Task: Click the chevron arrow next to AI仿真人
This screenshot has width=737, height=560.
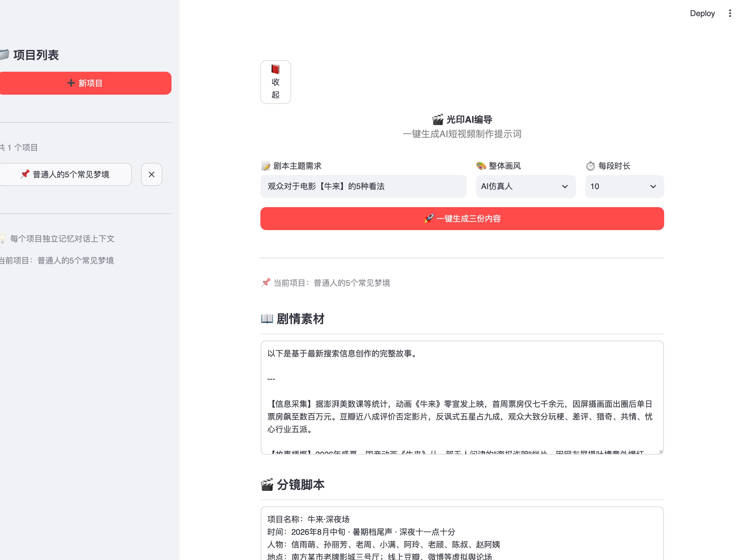Action: [565, 186]
